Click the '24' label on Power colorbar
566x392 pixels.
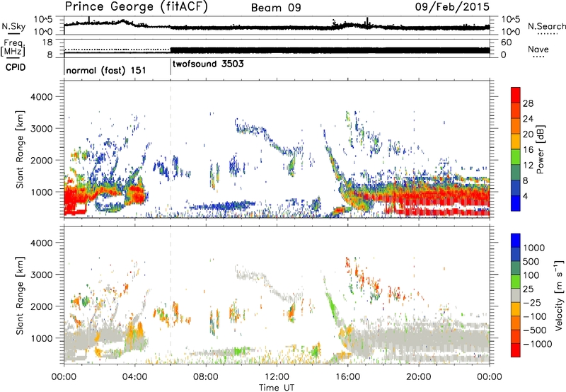528,119
